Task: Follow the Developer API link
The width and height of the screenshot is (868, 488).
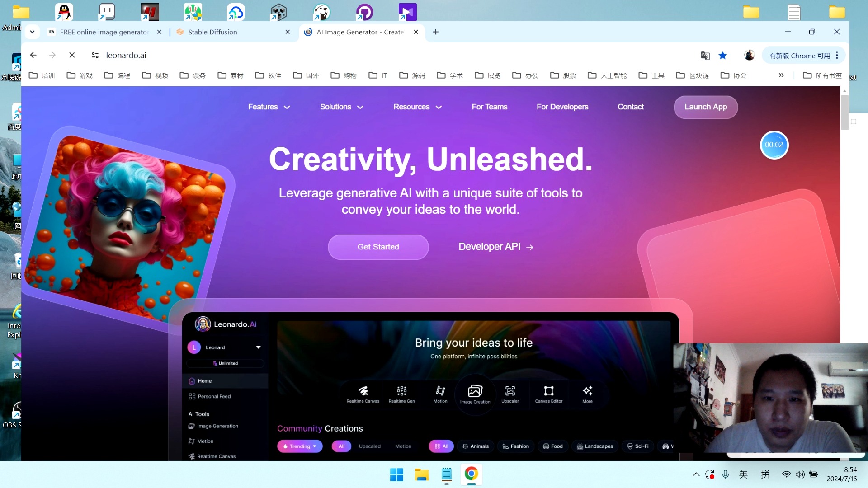Action: tap(496, 247)
